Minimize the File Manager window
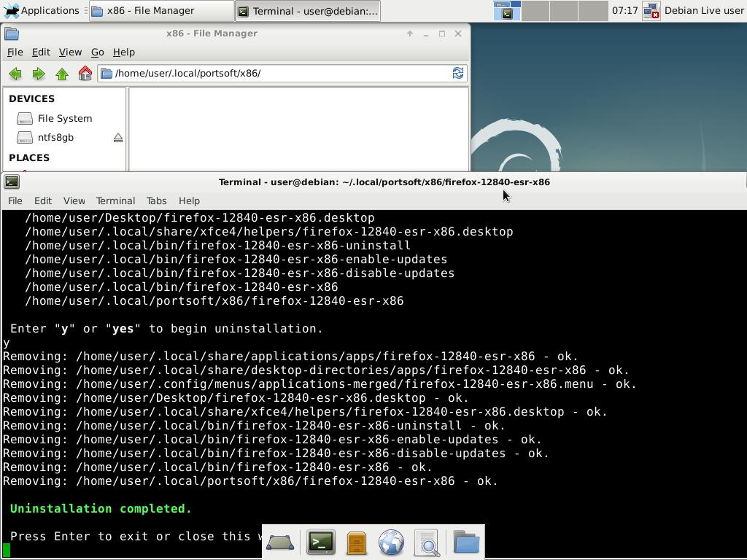Screen dimensions: 747x560 426,34
